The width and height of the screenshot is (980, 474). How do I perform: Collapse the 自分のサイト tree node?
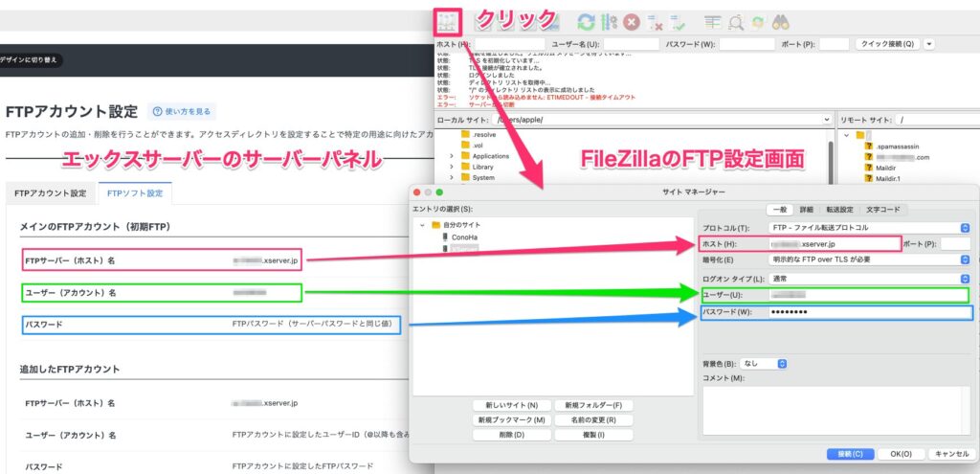pos(422,224)
